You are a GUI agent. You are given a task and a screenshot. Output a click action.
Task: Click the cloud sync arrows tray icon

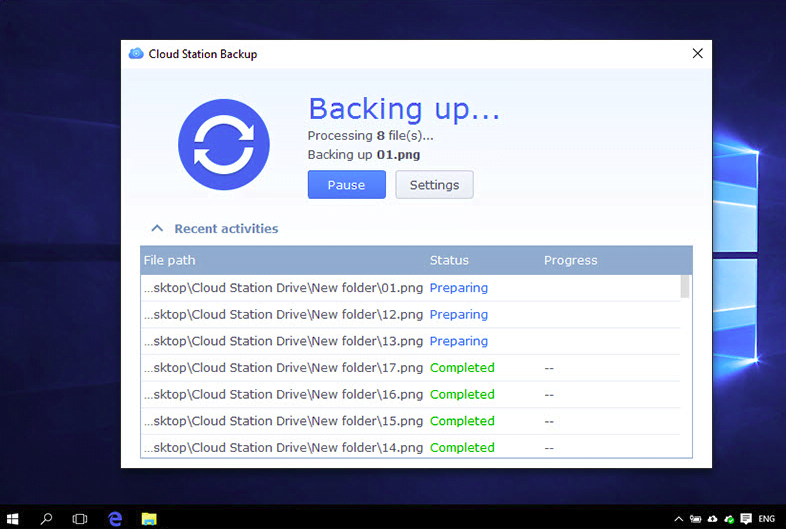[712, 519]
